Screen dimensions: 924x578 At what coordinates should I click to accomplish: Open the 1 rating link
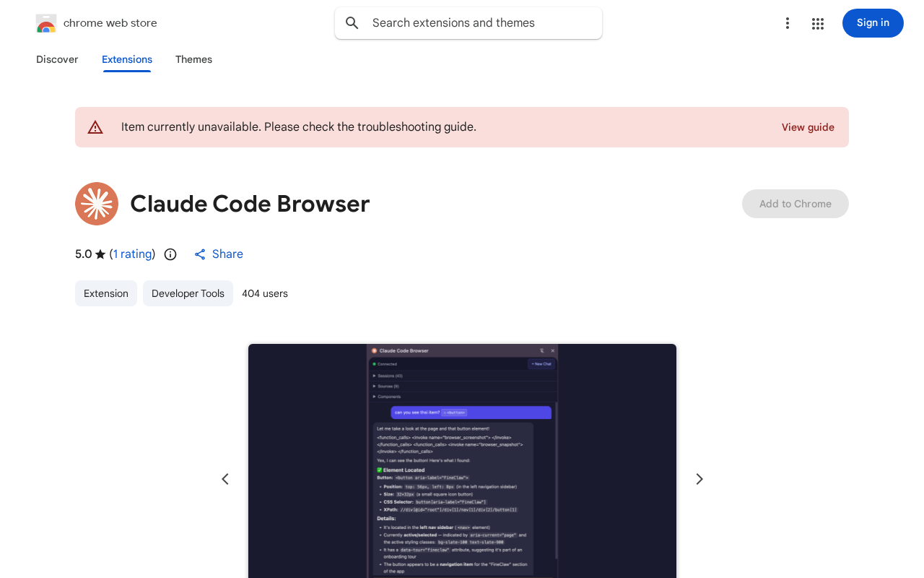(x=133, y=254)
